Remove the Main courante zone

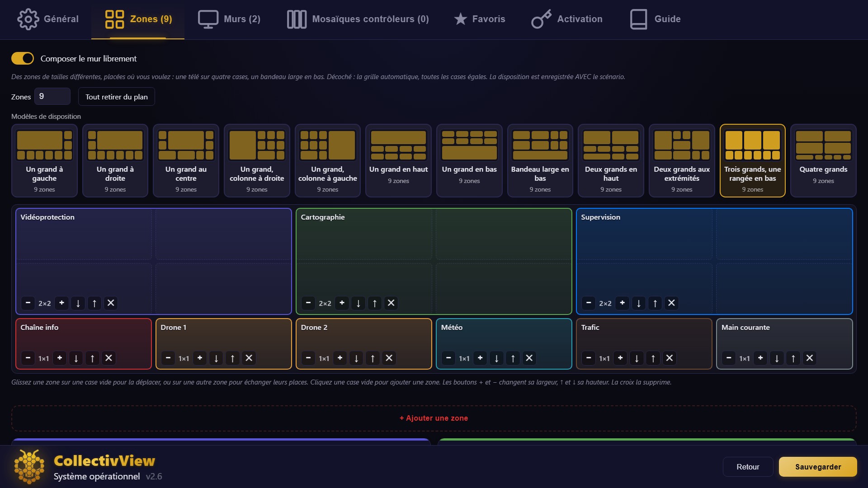pos(810,358)
